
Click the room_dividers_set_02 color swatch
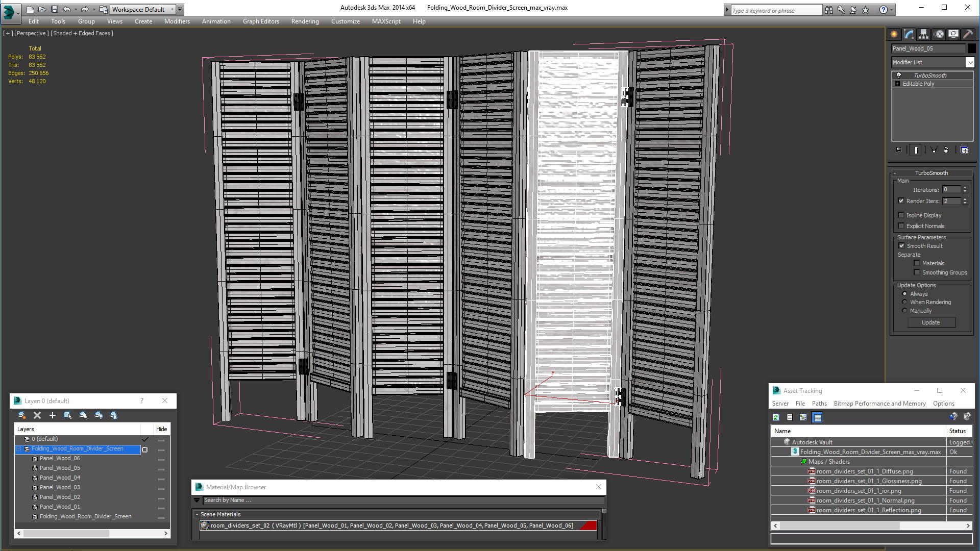(587, 525)
